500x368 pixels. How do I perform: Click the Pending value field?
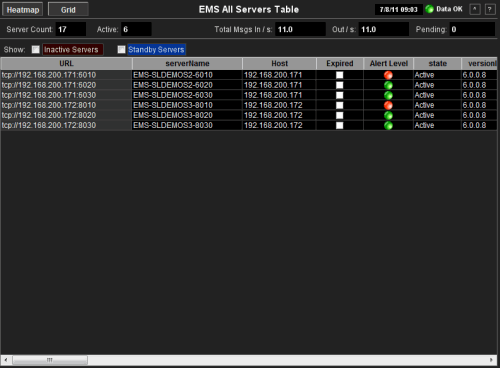point(472,29)
